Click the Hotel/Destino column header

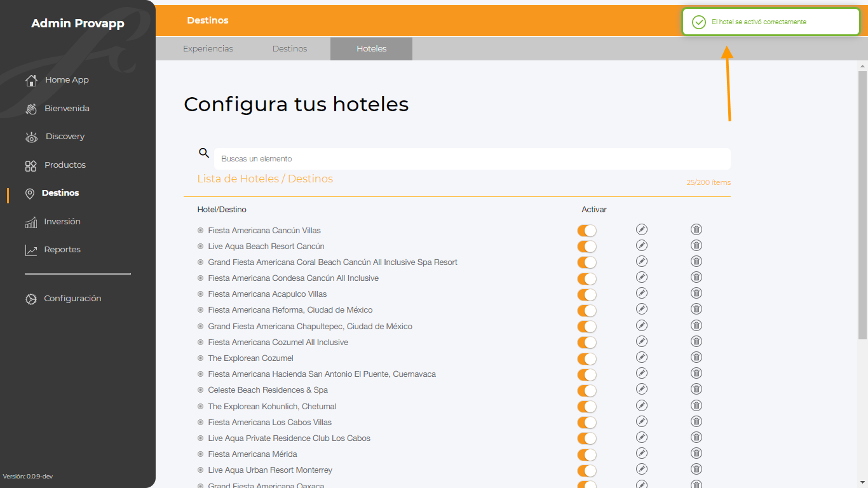222,210
